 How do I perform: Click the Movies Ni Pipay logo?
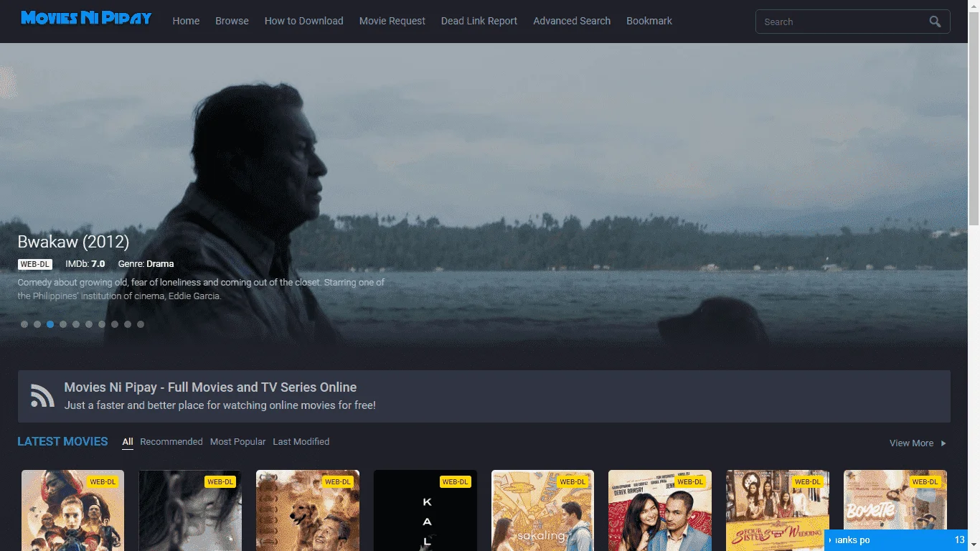(x=86, y=18)
